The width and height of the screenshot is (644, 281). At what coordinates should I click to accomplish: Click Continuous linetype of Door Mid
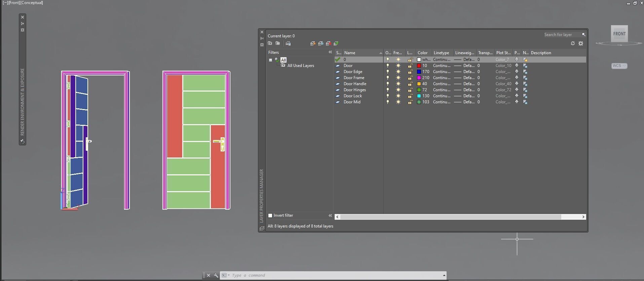[442, 102]
